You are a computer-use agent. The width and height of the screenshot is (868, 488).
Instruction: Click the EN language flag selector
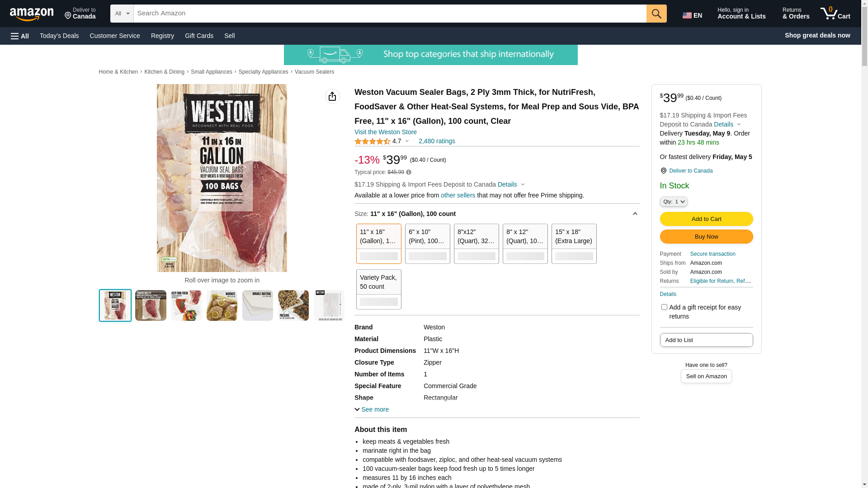point(692,15)
